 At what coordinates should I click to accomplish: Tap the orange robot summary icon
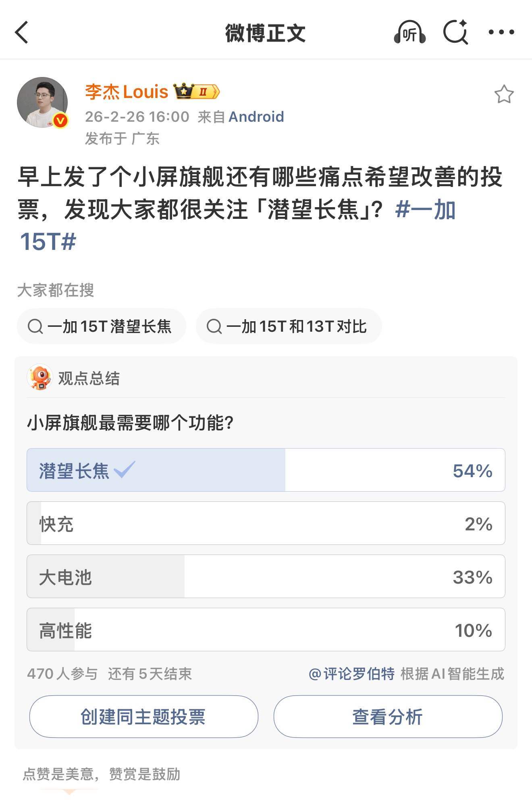click(39, 378)
